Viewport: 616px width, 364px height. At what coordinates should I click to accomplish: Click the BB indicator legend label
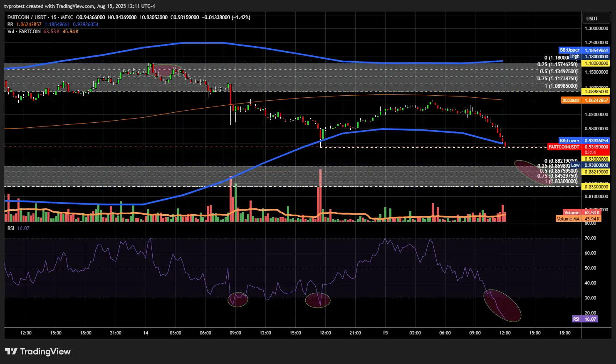coord(10,25)
